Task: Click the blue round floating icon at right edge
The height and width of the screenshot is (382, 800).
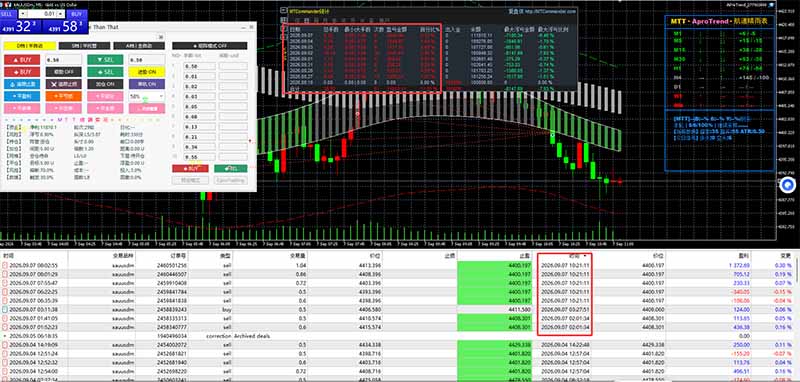Action: (x=789, y=185)
